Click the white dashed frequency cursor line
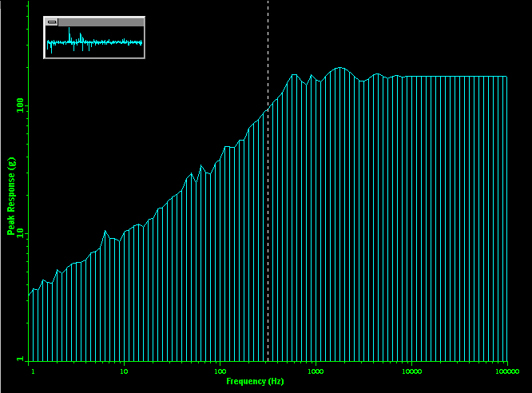Image resolution: width=532 pixels, height=393 pixels. (268, 181)
